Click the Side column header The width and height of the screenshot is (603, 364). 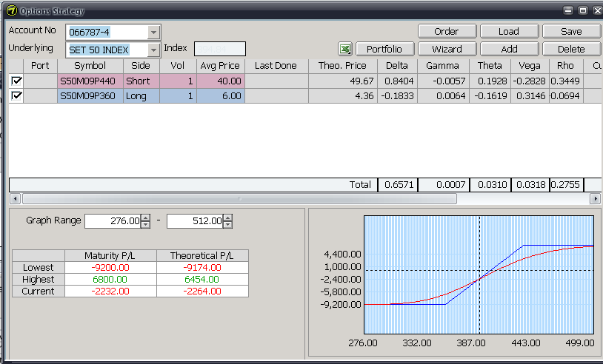click(141, 66)
